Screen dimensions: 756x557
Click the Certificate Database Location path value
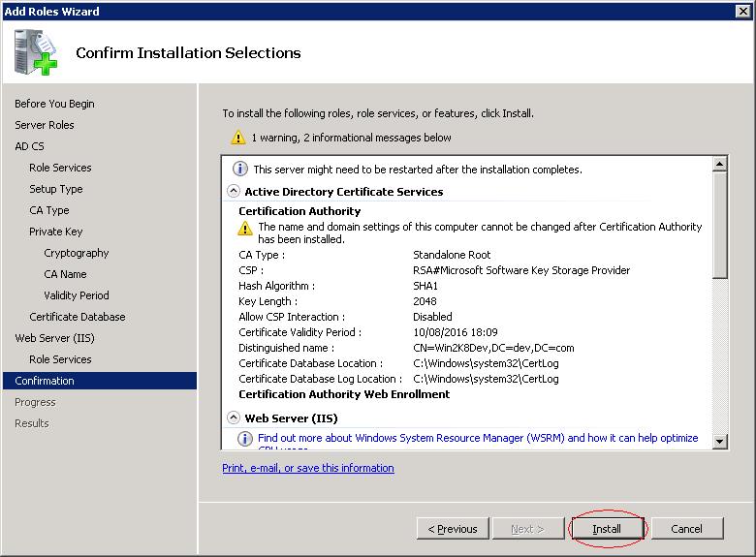tap(486, 363)
